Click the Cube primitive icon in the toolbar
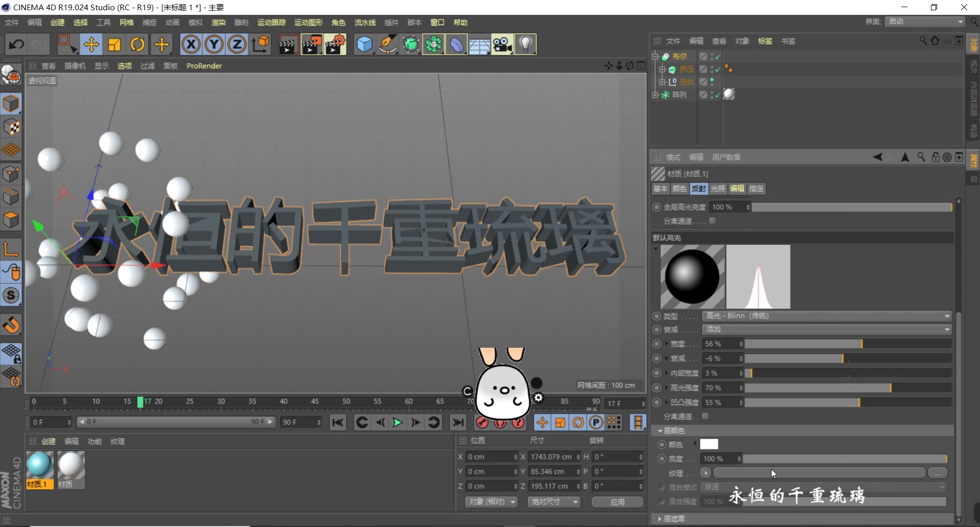This screenshot has width=980, height=527. pos(364,44)
